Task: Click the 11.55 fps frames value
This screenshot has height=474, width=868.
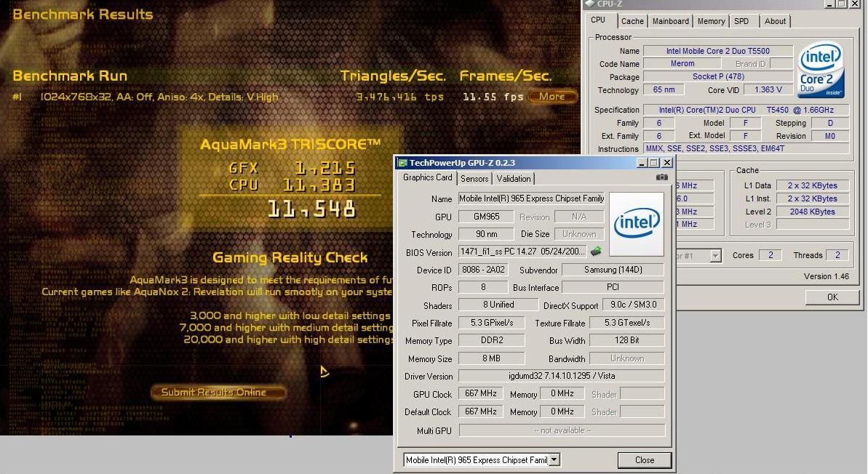Action: coord(493,97)
